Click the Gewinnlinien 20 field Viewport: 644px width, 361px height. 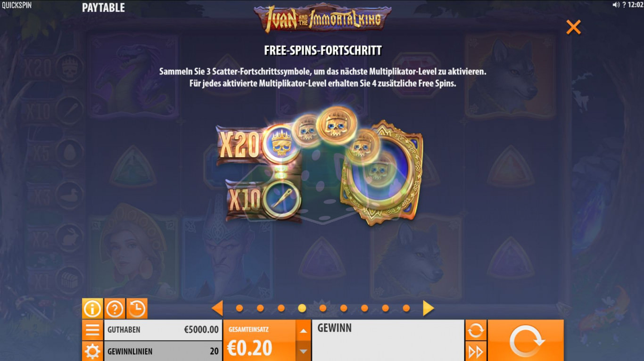(163, 351)
